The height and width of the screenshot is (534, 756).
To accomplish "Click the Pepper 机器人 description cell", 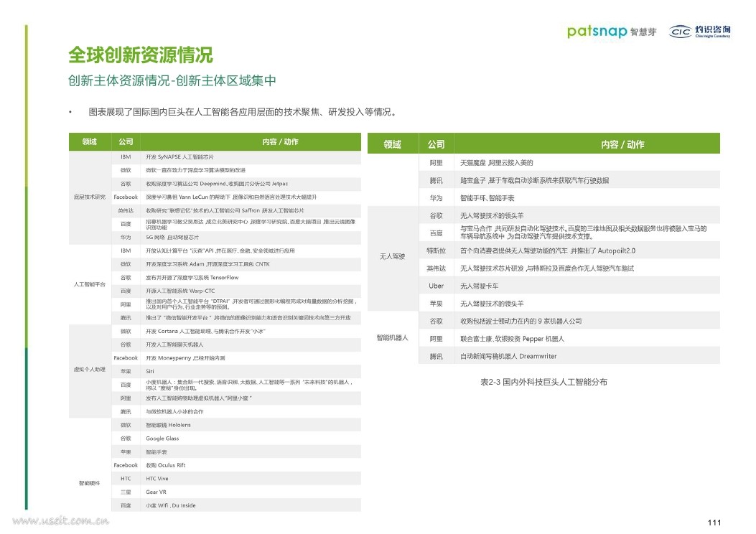I will [x=587, y=339].
